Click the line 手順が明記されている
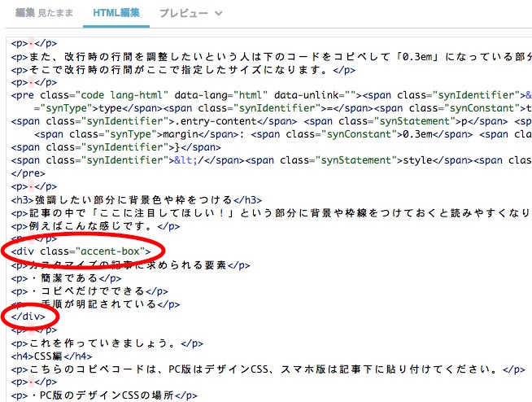The width and height of the screenshot is (532, 402). point(95,304)
